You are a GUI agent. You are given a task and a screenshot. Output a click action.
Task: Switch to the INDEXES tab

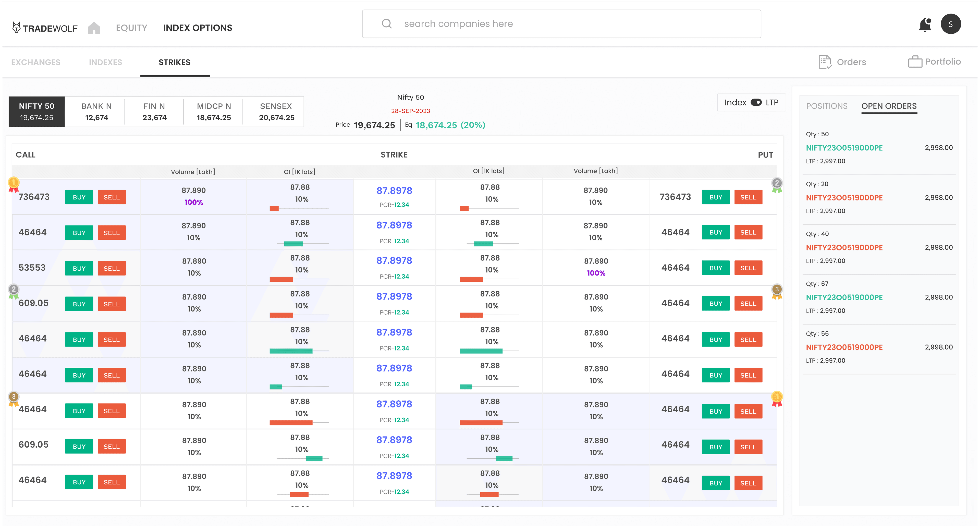(105, 62)
